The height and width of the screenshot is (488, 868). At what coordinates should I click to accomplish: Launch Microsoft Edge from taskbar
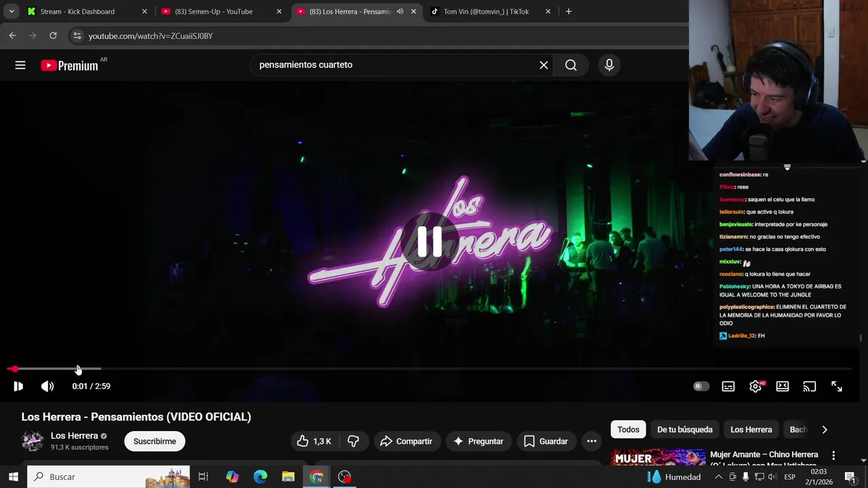[260, 476]
